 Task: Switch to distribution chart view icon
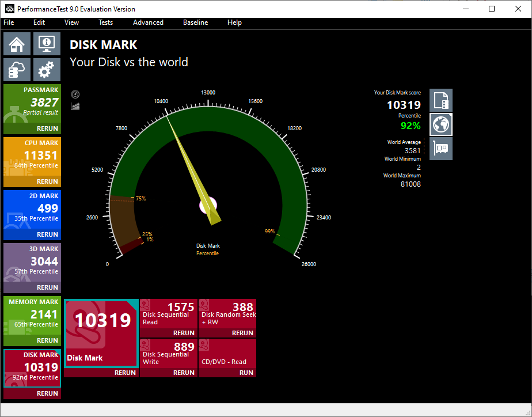point(75,106)
